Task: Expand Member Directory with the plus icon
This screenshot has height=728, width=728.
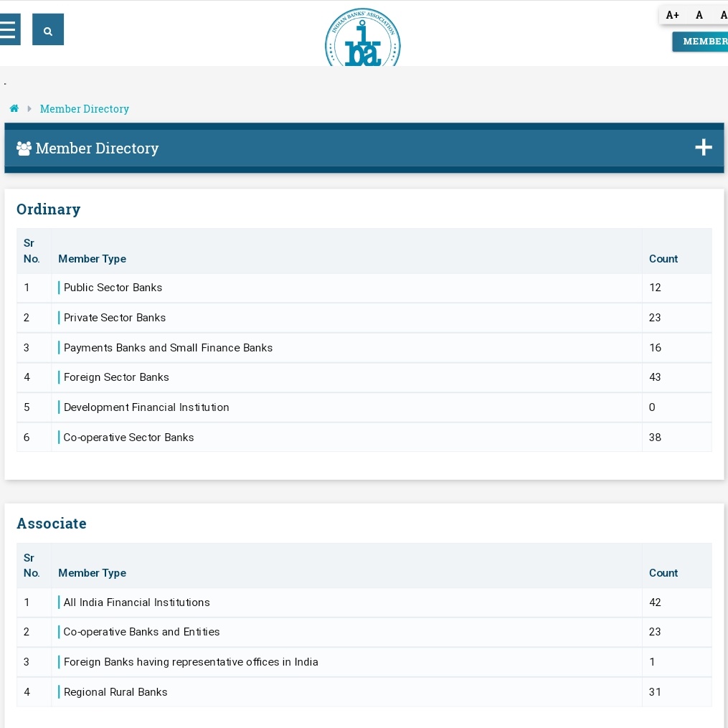Action: pyautogui.click(x=704, y=147)
